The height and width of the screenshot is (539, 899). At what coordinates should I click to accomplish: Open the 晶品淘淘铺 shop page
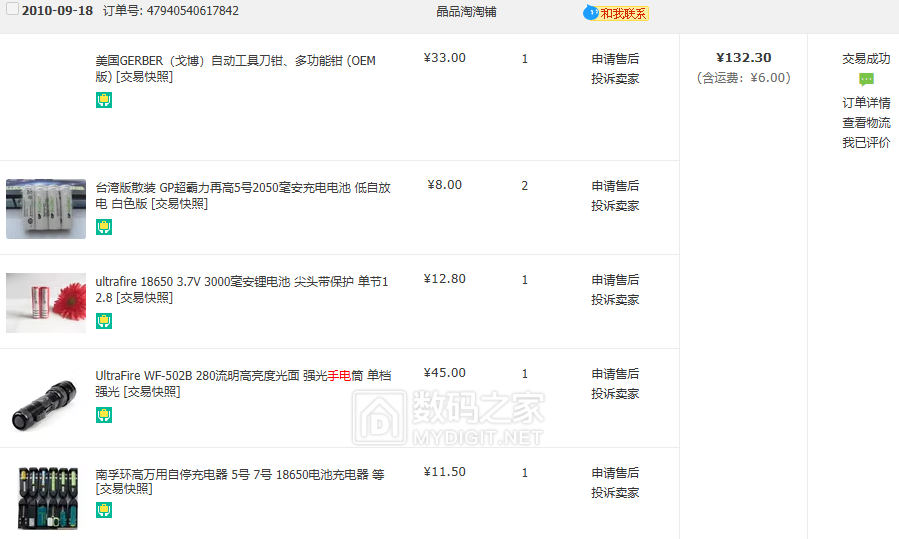(x=466, y=12)
